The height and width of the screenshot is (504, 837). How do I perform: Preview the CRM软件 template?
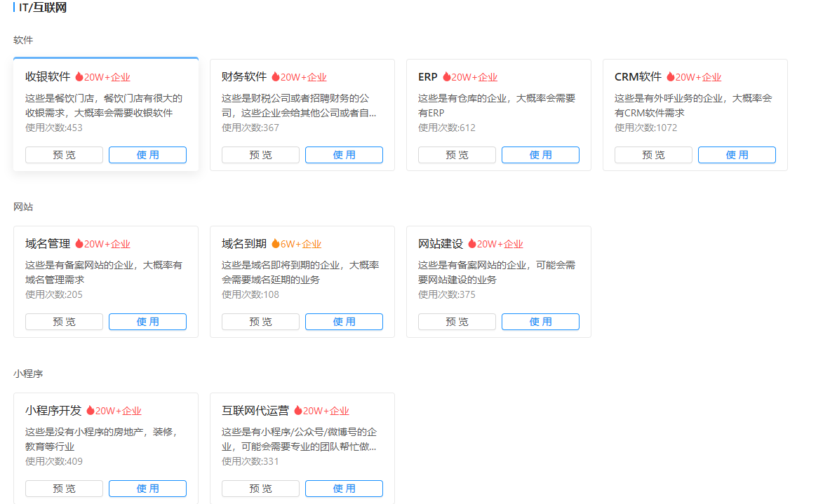(x=653, y=155)
